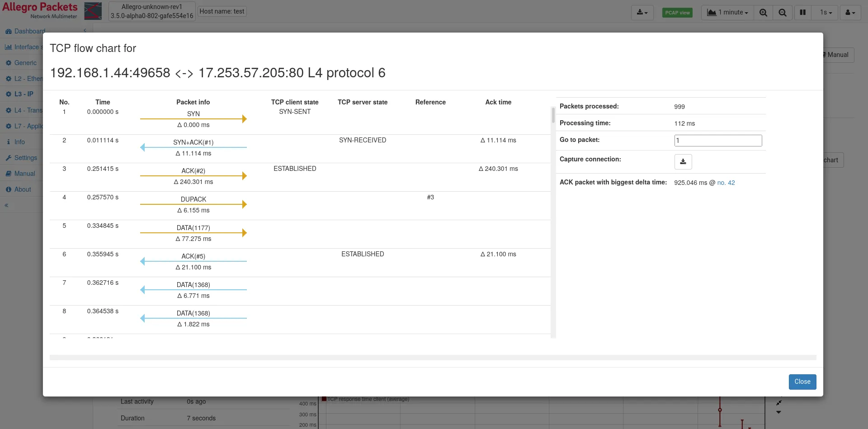Click the horizontal scrollbar below the flow chart
Screen dimensions: 868x429
tap(433, 358)
